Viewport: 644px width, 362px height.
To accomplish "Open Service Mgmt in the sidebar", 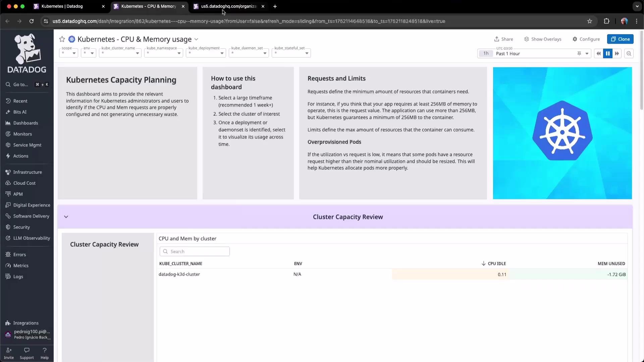I will pyautogui.click(x=27, y=145).
